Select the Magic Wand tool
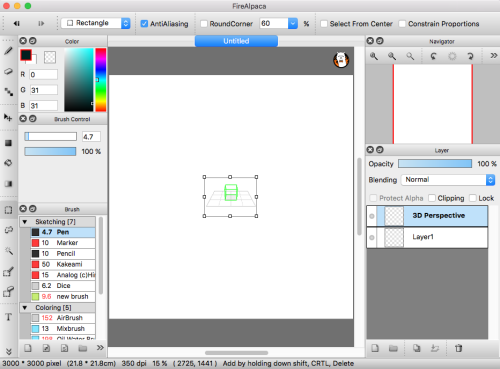Image resolution: width=500 pixels, height=369 pixels. [x=8, y=250]
